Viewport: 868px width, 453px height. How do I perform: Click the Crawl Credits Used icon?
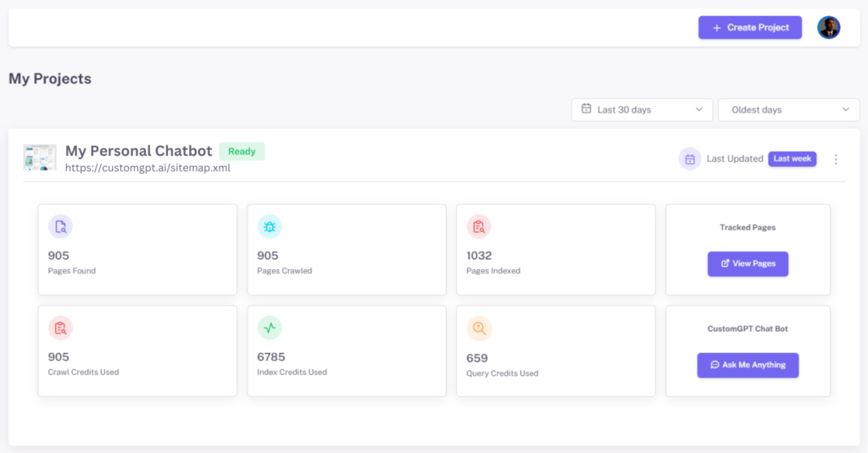60,328
